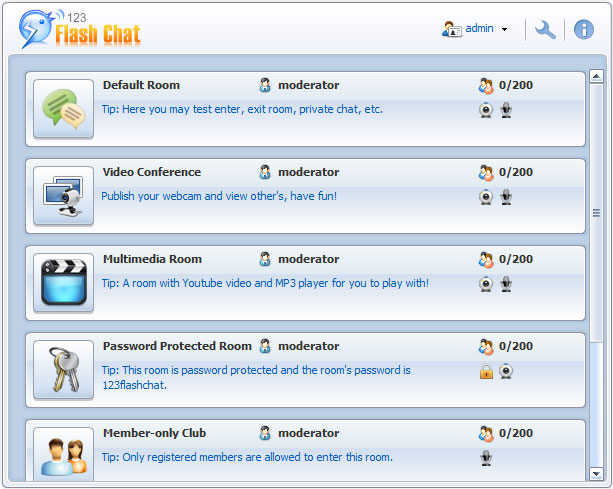The height and width of the screenshot is (489, 613).
Task: Click user count icon in Member-only Club
Action: click(x=486, y=434)
